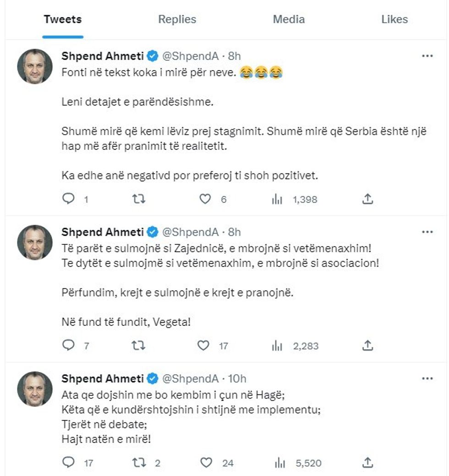This screenshot has height=476, width=449.
Task: Open the Media tab
Action: click(289, 19)
